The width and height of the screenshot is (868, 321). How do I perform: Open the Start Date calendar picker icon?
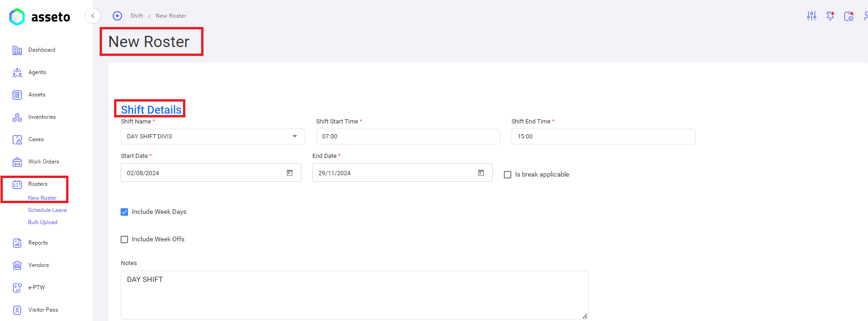[x=290, y=173]
